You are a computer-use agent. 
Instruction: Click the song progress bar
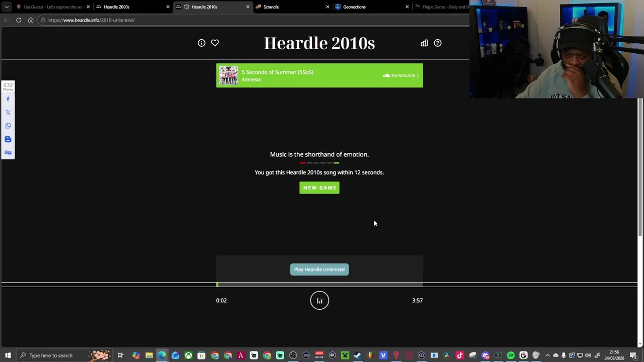click(x=319, y=285)
